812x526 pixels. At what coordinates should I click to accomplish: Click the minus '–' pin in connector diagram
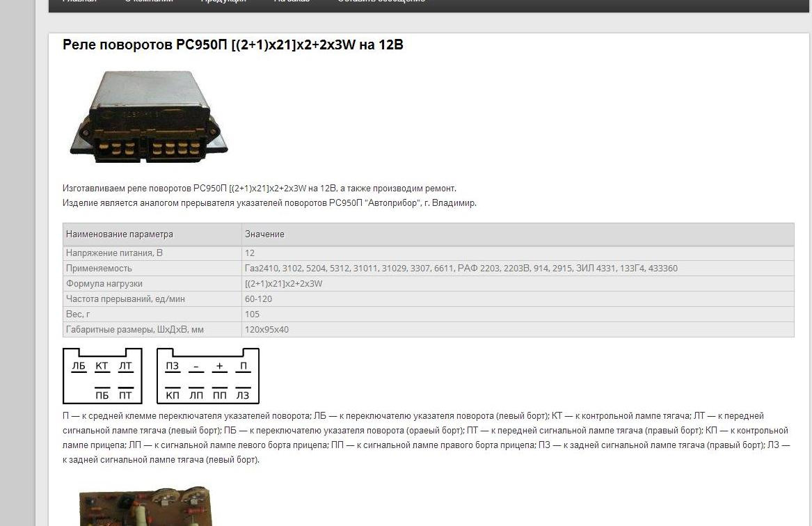[x=196, y=367]
